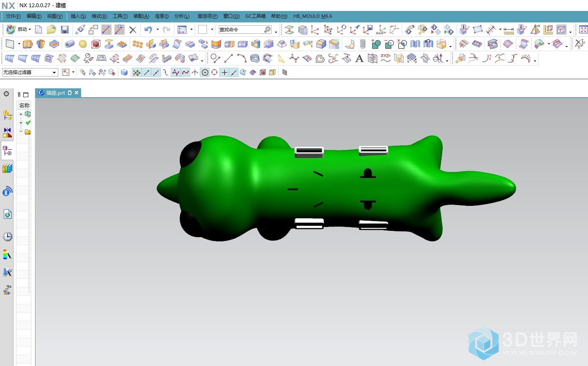Viewport: 588px width, 366px height.
Task: Select the Arc/Circle curve tool
Action: [242, 58]
